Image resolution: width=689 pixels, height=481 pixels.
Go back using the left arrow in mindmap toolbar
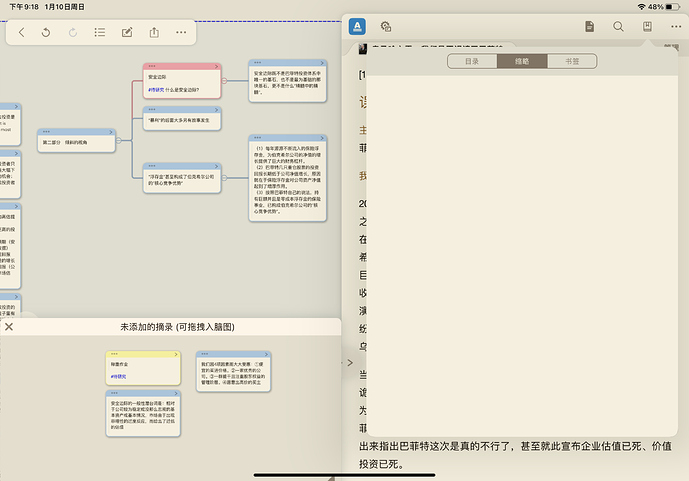[22, 32]
